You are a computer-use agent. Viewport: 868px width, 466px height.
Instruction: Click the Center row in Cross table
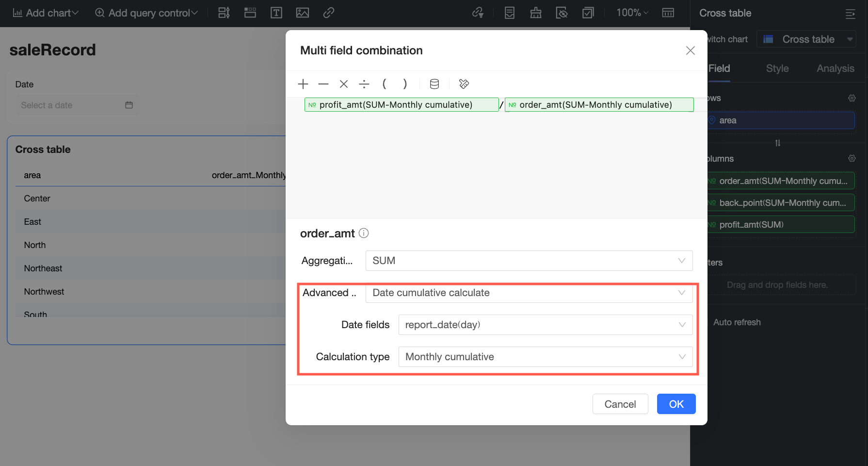(151, 199)
